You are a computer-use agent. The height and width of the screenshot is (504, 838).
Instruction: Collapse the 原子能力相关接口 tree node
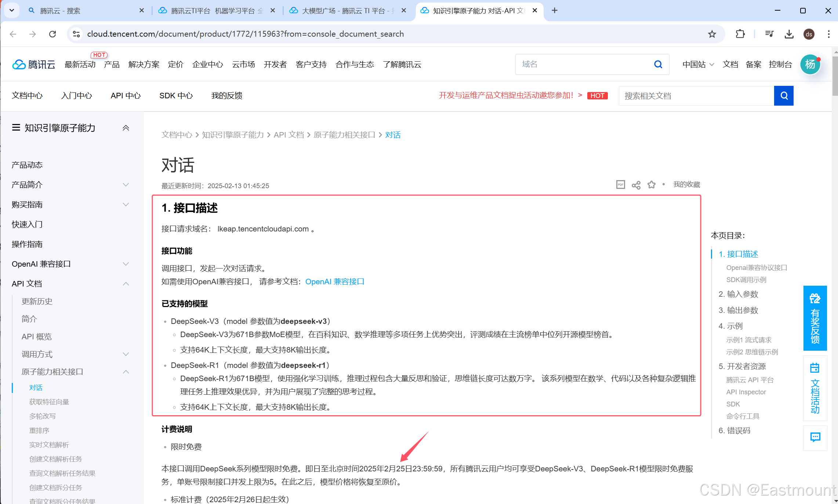126,372
